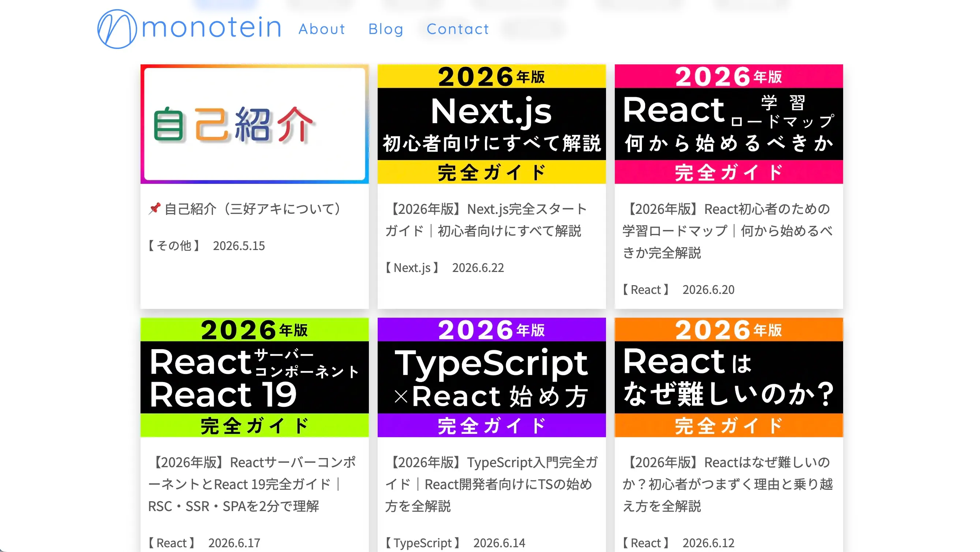Open the pink React 学習ロードマップ thumbnail
This screenshot has width=980, height=552.
click(x=729, y=124)
